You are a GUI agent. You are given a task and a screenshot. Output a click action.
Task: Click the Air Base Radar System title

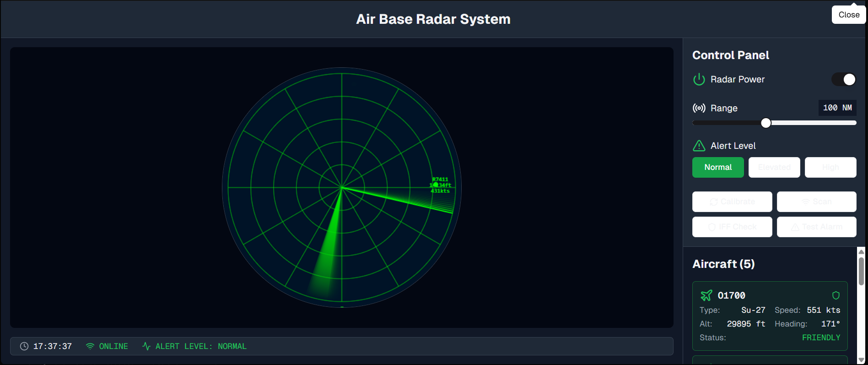coord(433,19)
